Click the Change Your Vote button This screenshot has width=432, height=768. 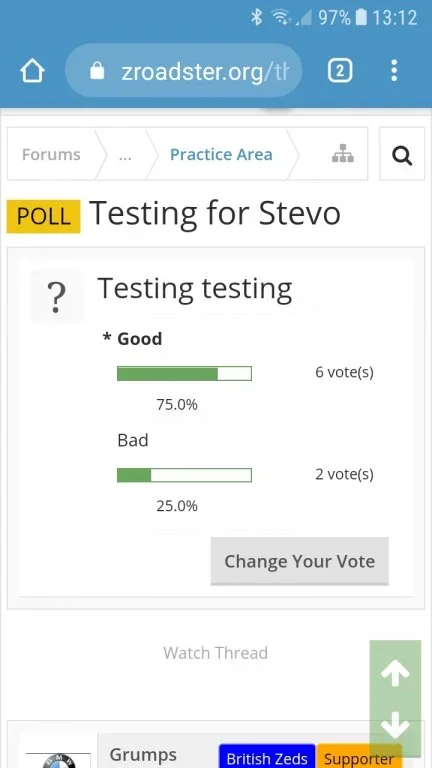pyautogui.click(x=300, y=561)
